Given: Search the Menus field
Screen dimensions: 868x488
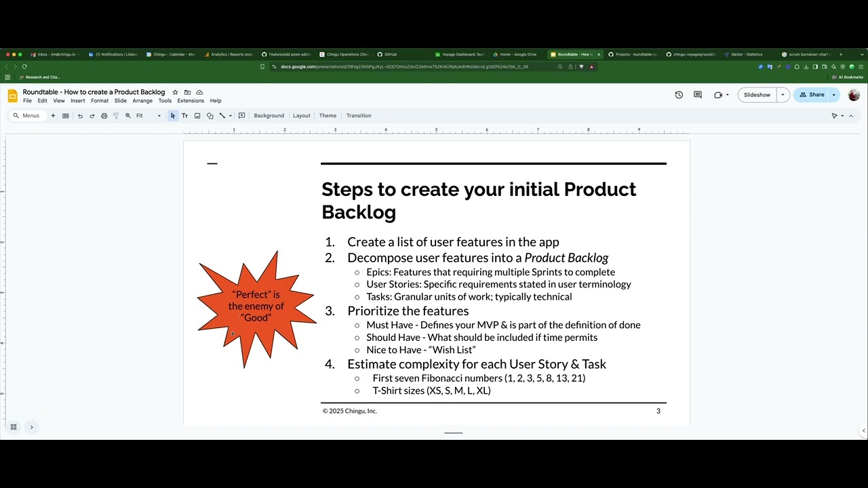Looking at the screenshot, I should pyautogui.click(x=27, y=116).
